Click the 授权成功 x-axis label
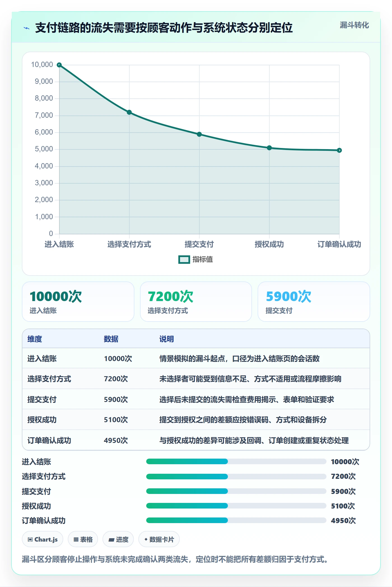The width and height of the screenshot is (392, 587). [269, 244]
